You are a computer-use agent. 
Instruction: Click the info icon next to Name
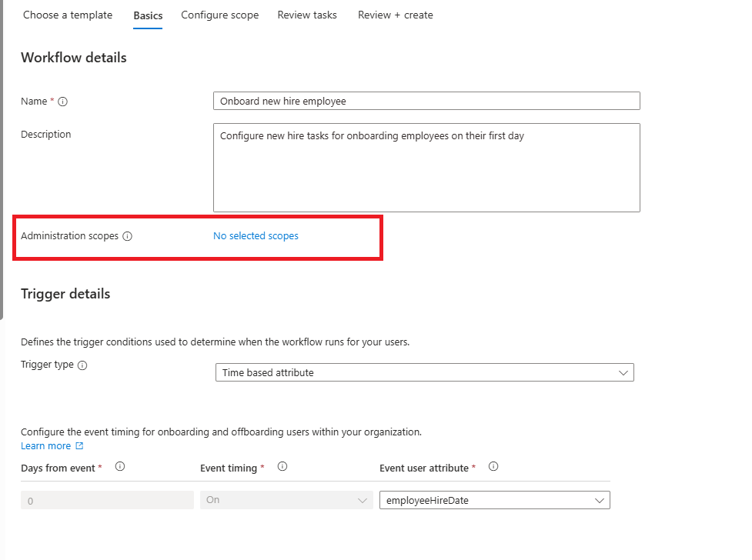tap(63, 102)
